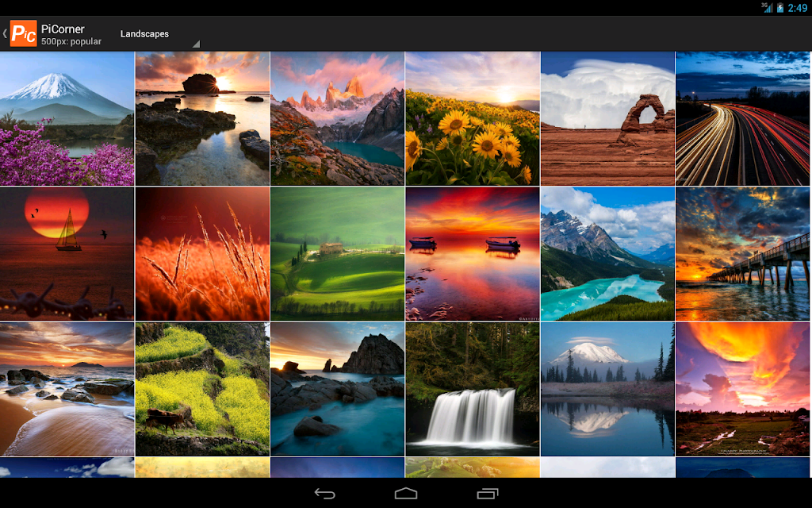
Task: Open the Recent Apps navigation button
Action: pos(488,494)
